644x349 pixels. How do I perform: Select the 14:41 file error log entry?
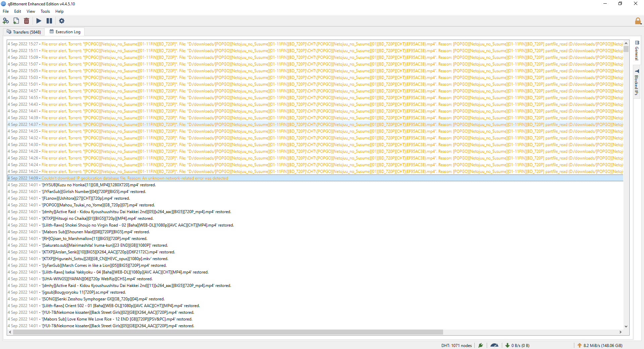pyautogui.click(x=315, y=111)
